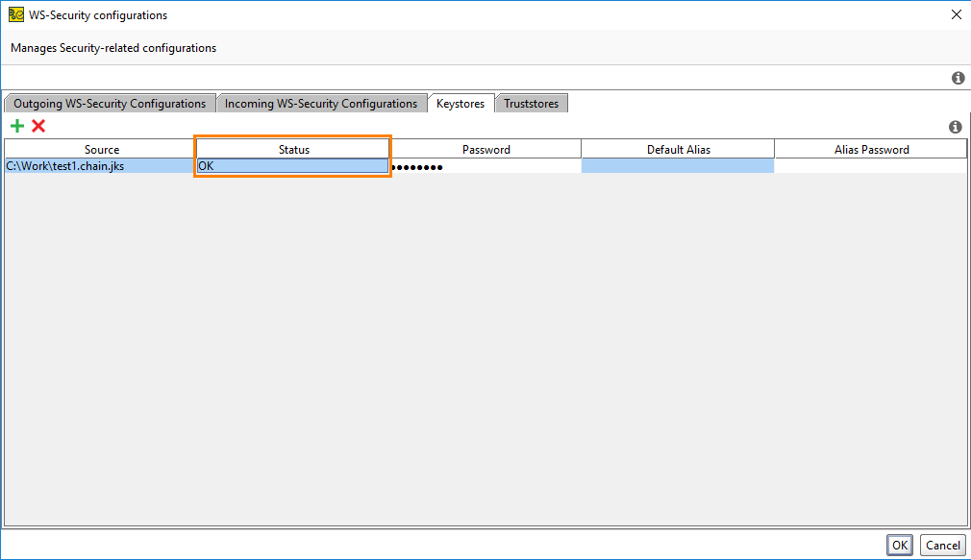Viewport: 971px width, 560px height.
Task: Dismiss the dialog with Cancel
Action: coord(942,545)
